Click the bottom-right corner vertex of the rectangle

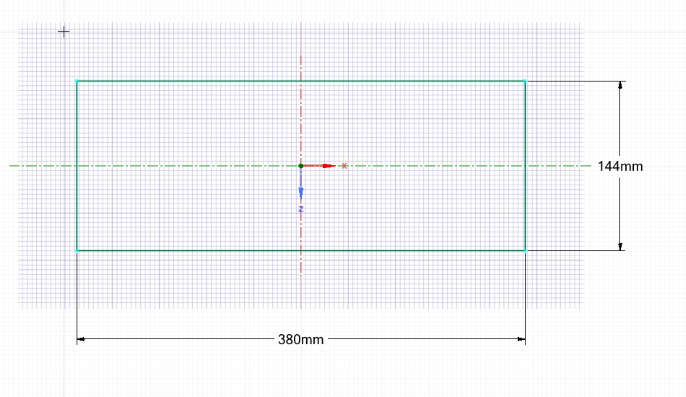[525, 251]
